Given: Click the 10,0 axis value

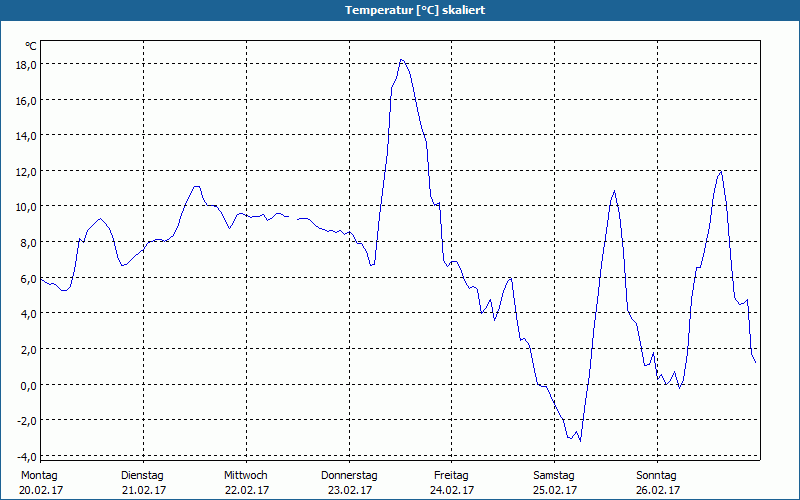Looking at the screenshot, I should (x=27, y=207).
